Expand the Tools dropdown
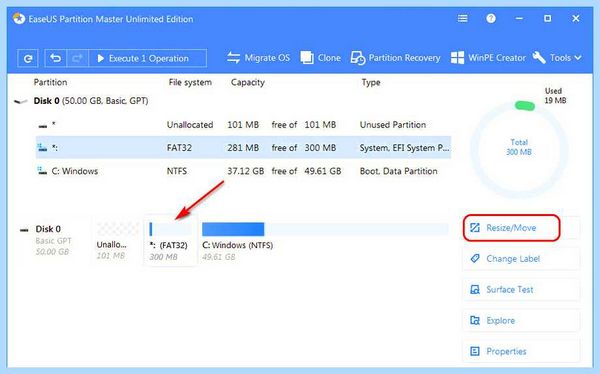This screenshot has height=374, width=600. tap(557, 58)
